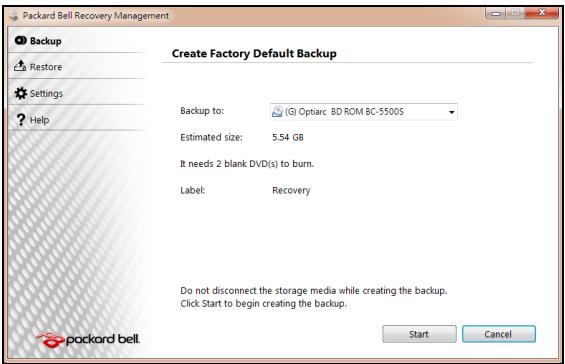This screenshot has width=565, height=364.
Task: Click the 'Backup to:' field label
Action: [x=202, y=111]
